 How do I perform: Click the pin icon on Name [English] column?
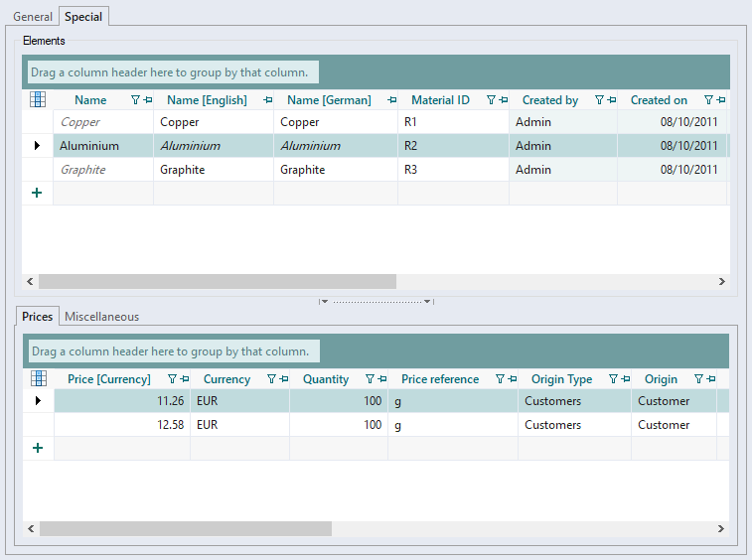click(x=268, y=100)
